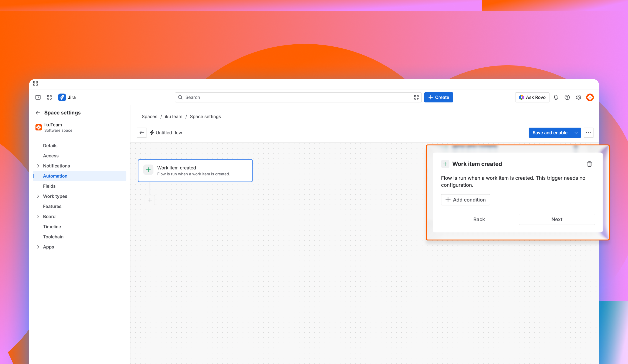
Task: Click the ikuTeam breadcrumb link
Action: [x=173, y=117]
